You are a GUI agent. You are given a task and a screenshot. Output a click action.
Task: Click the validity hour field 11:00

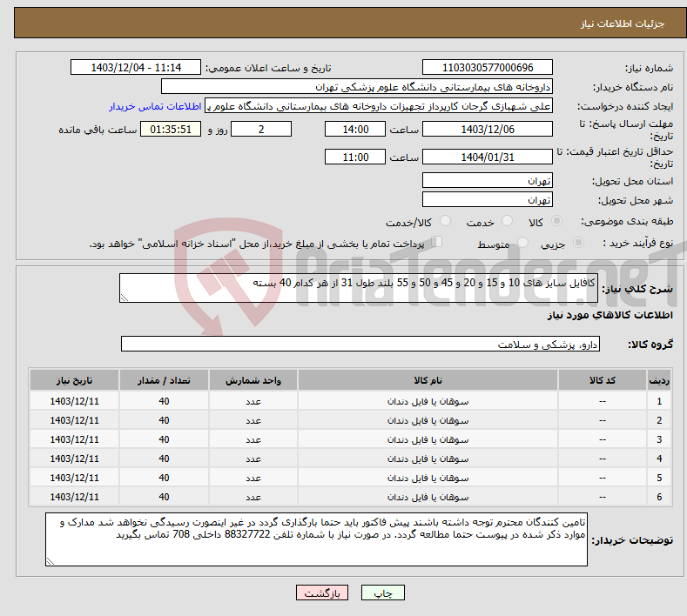355,157
